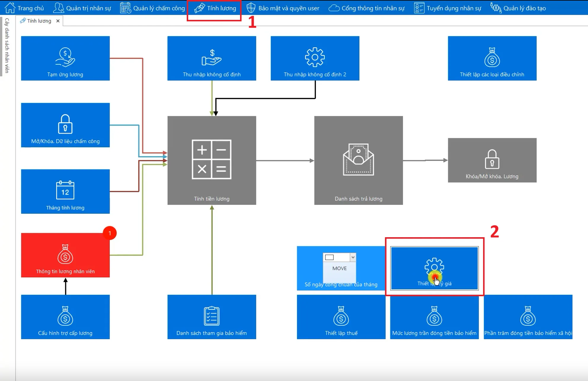The image size is (588, 381).
Task: Expand Cây danh sách nhân viên side panel
Action: coord(7,45)
